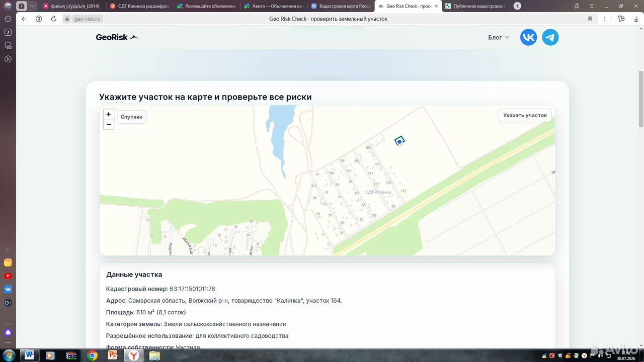644x362 pixels.
Task: Open the browser downloads panel
Action: pyautogui.click(x=636, y=19)
